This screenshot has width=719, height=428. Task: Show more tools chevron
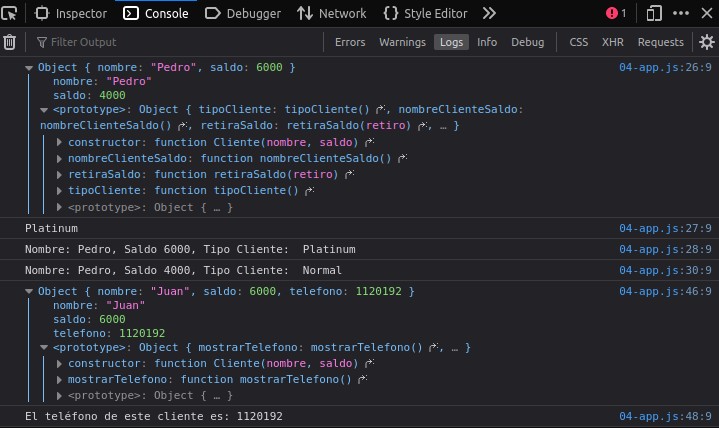(x=489, y=13)
